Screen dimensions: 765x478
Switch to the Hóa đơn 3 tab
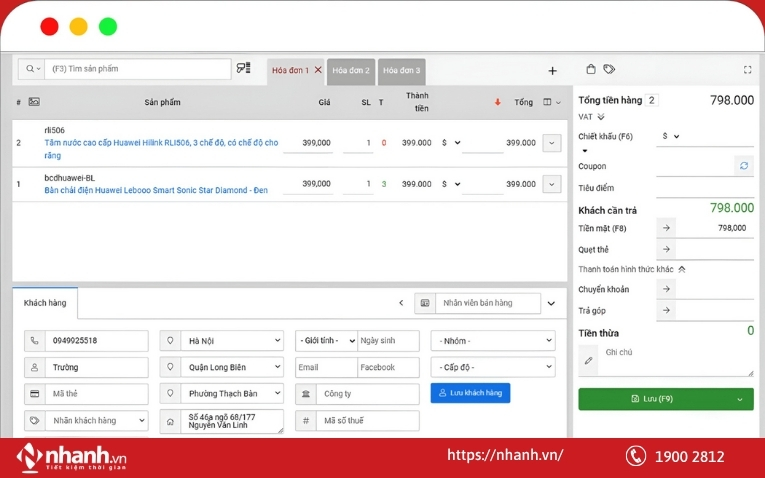401,71
